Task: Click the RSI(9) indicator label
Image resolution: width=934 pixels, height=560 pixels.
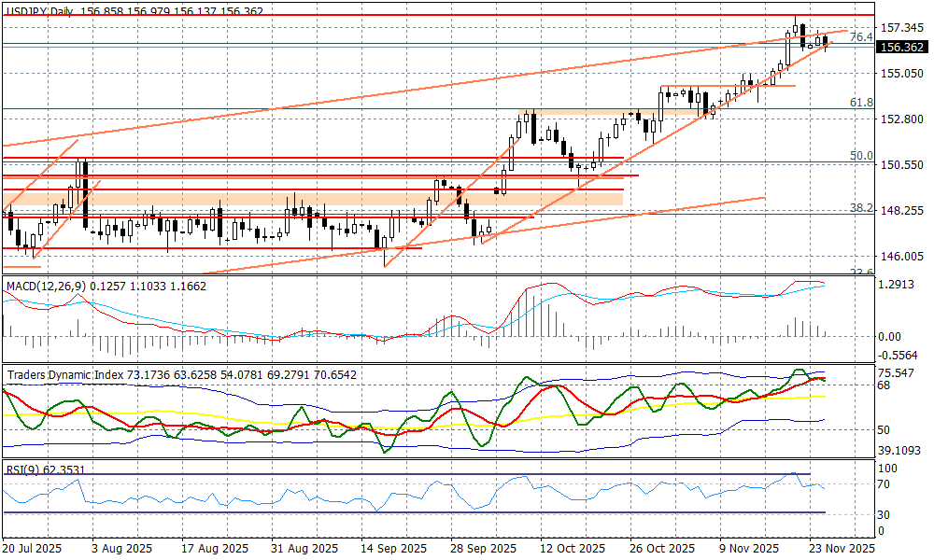Action: (x=23, y=469)
